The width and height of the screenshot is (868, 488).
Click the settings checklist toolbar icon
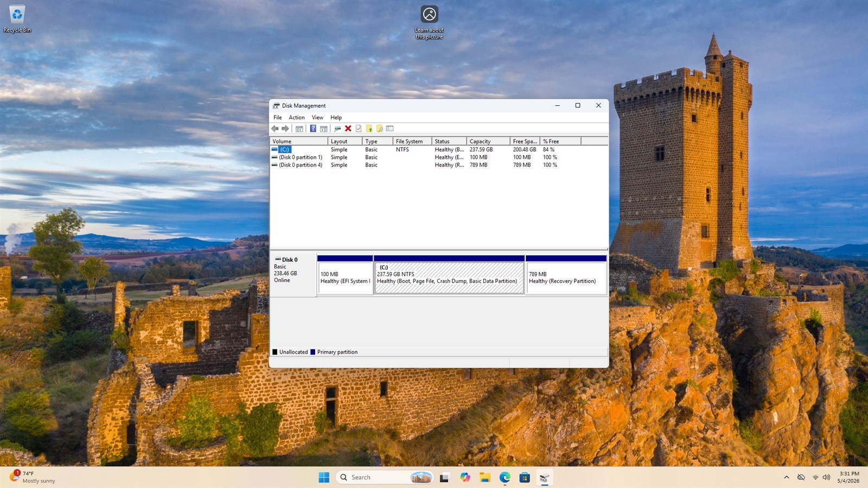click(390, 129)
